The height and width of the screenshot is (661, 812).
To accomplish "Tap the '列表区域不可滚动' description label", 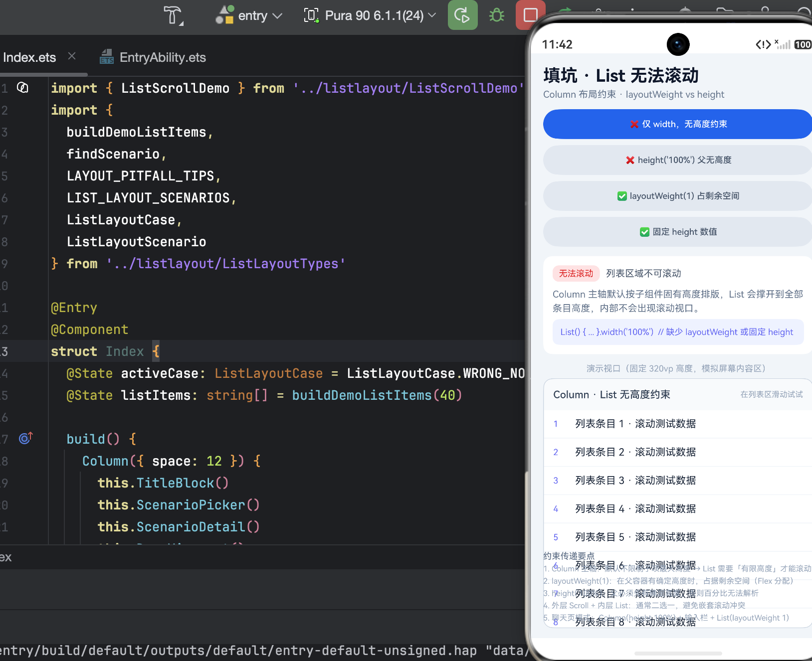I will pyautogui.click(x=643, y=273).
